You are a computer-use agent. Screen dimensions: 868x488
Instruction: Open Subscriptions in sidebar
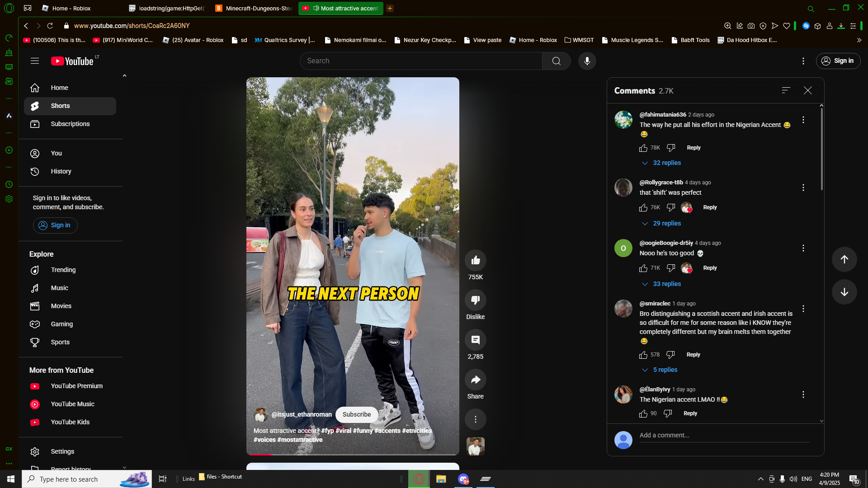pos(70,124)
